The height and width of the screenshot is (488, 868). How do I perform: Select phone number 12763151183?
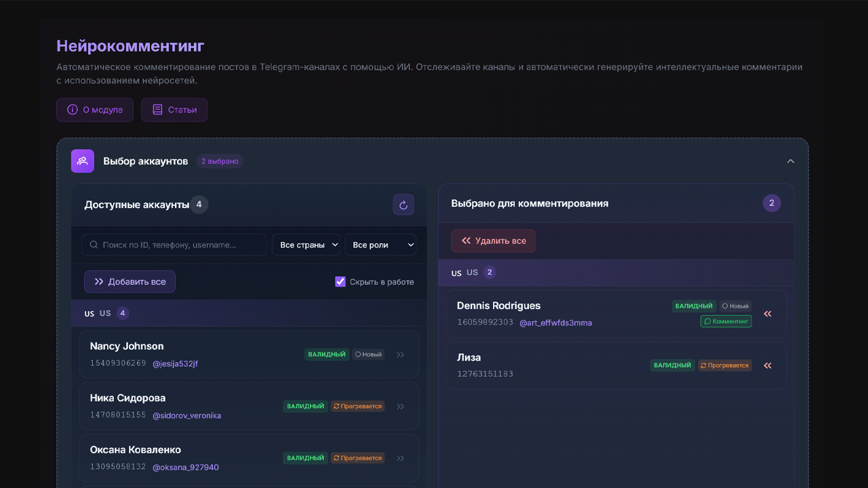485,374
